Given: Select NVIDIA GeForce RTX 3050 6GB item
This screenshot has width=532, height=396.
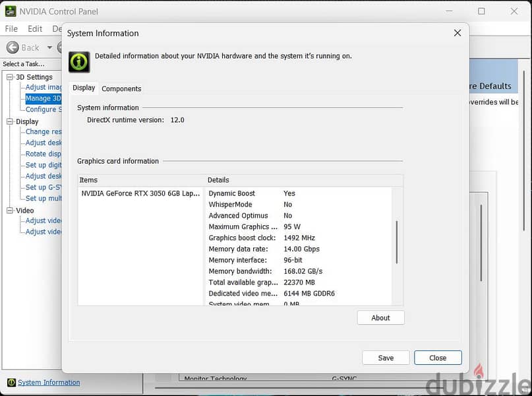Looking at the screenshot, I should coord(140,193).
